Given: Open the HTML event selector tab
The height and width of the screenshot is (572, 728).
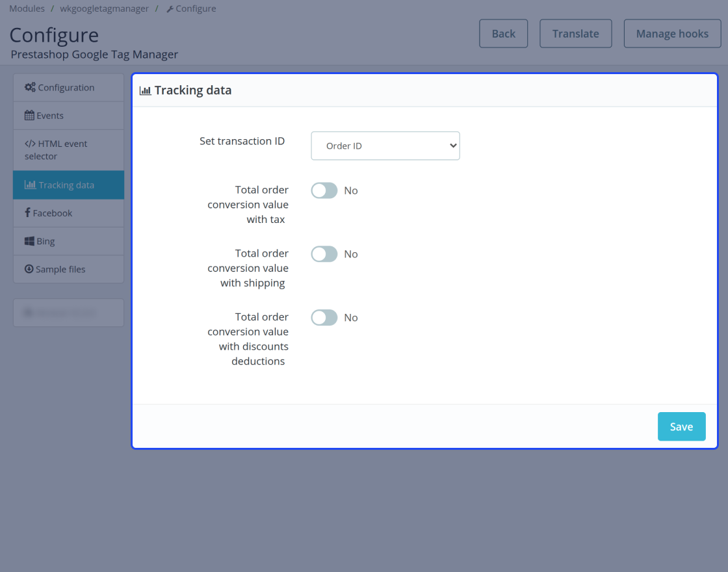Looking at the screenshot, I should pos(69,150).
